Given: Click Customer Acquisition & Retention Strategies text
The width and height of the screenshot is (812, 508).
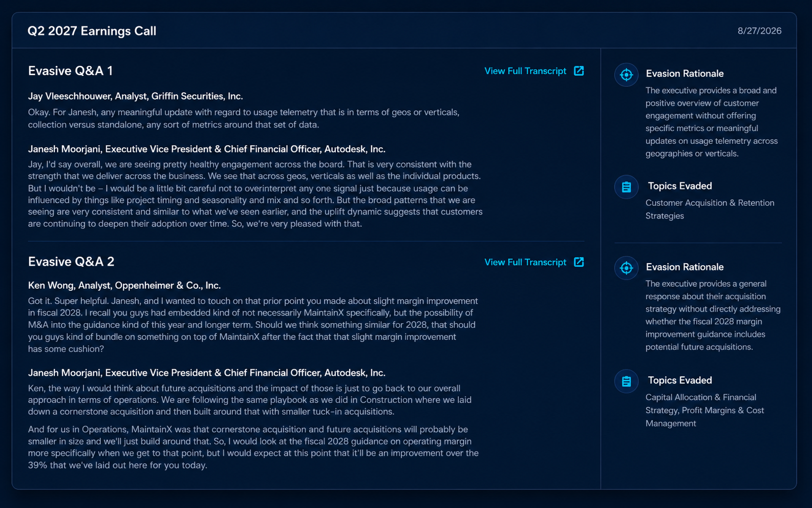Looking at the screenshot, I should (x=710, y=209).
